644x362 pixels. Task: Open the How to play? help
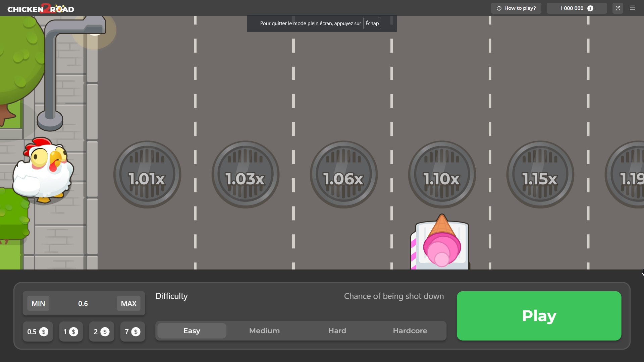point(516,8)
